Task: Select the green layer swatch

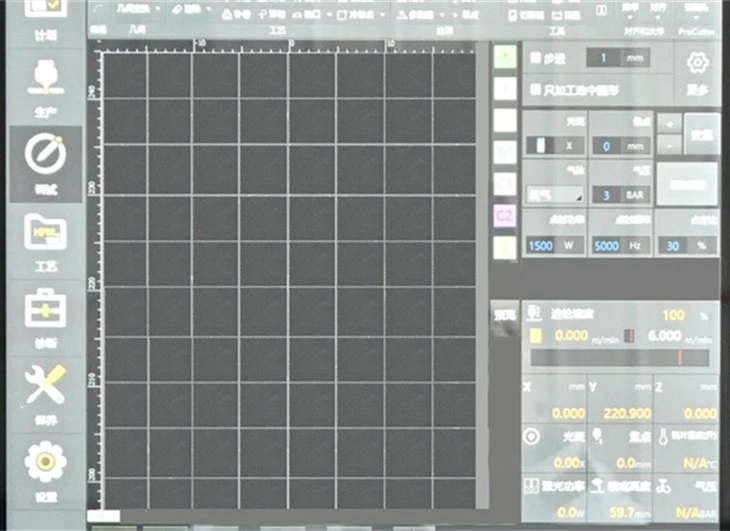Action: (x=505, y=57)
